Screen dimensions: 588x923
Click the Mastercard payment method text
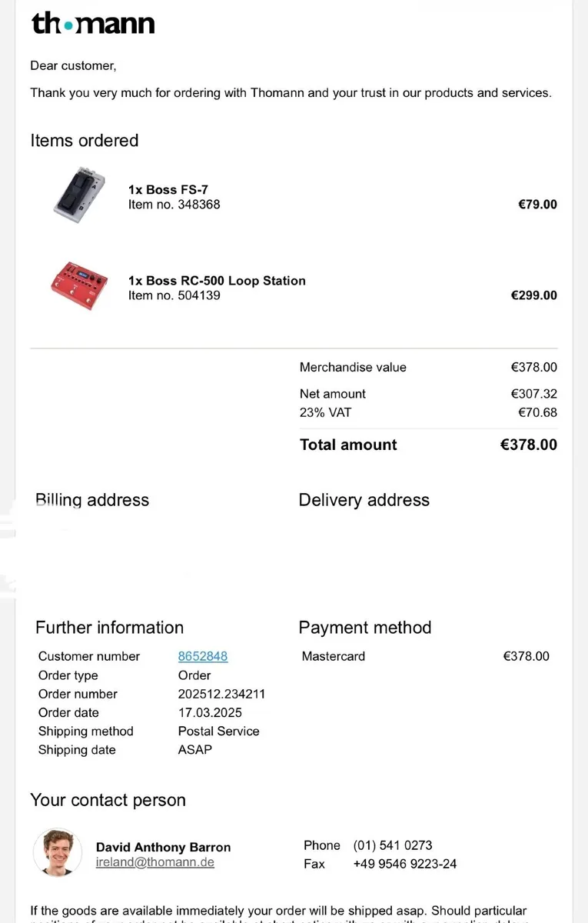point(334,656)
